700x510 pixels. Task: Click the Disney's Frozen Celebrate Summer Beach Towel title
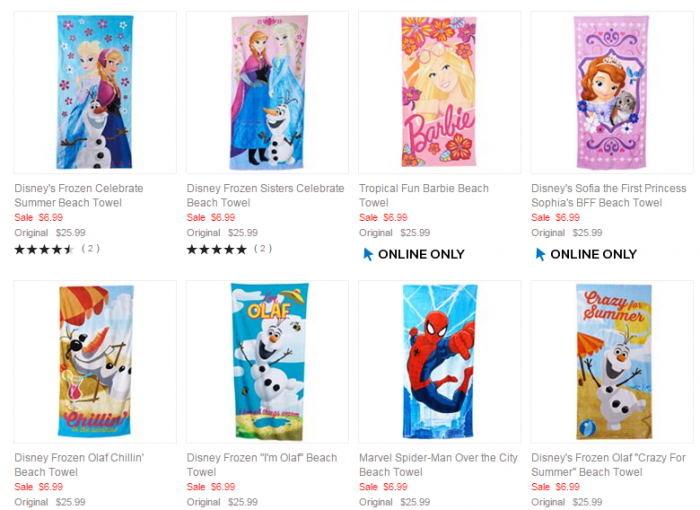(79, 195)
